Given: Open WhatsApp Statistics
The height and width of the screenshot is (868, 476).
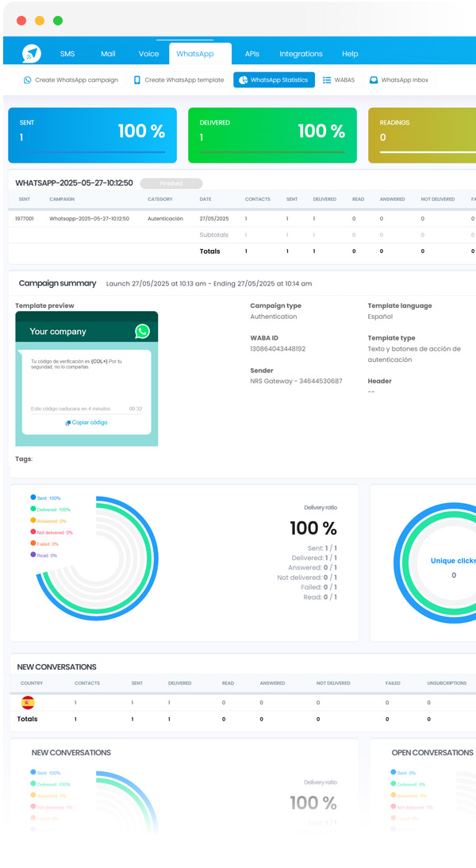Looking at the screenshot, I should tap(274, 79).
